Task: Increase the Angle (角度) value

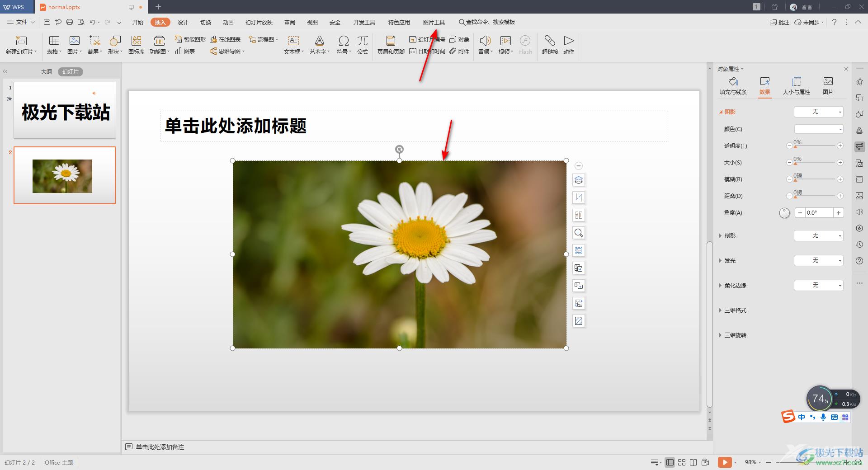Action: tap(839, 213)
